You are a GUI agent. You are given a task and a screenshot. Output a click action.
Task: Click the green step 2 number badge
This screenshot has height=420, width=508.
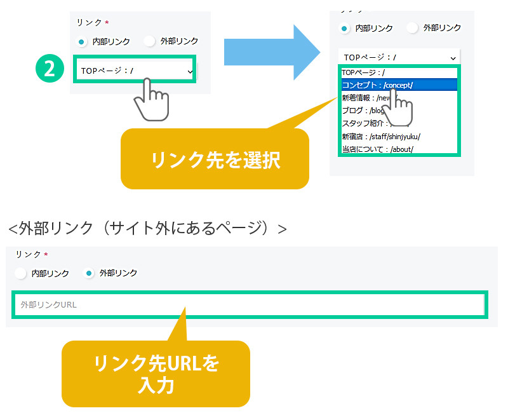50,69
